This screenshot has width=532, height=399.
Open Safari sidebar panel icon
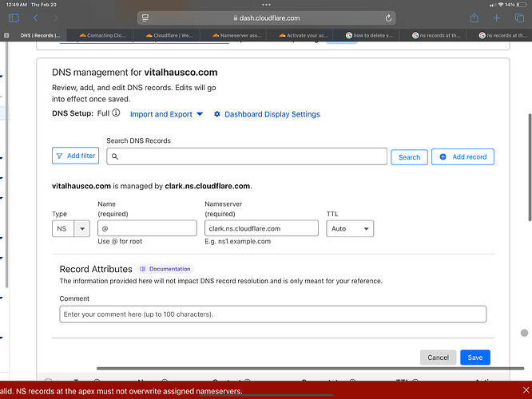[14, 18]
